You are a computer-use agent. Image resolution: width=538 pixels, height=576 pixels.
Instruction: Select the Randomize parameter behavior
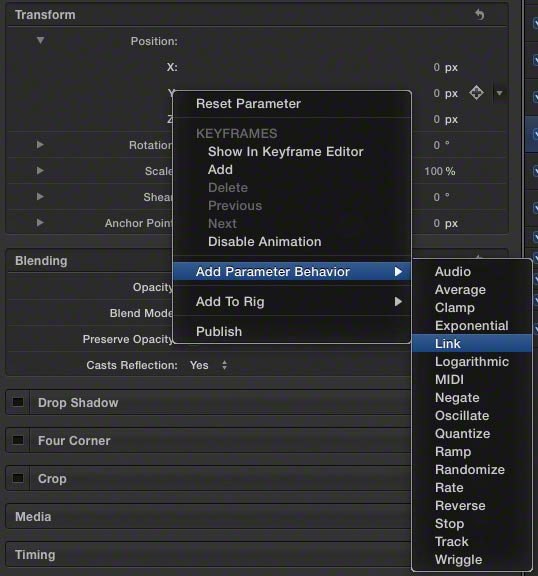pyautogui.click(x=472, y=470)
